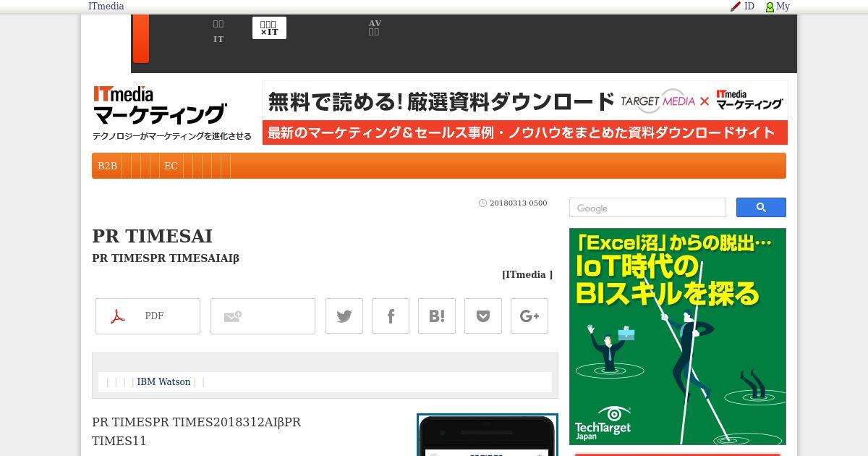Open the PDF download button
868x456 pixels.
(x=148, y=316)
